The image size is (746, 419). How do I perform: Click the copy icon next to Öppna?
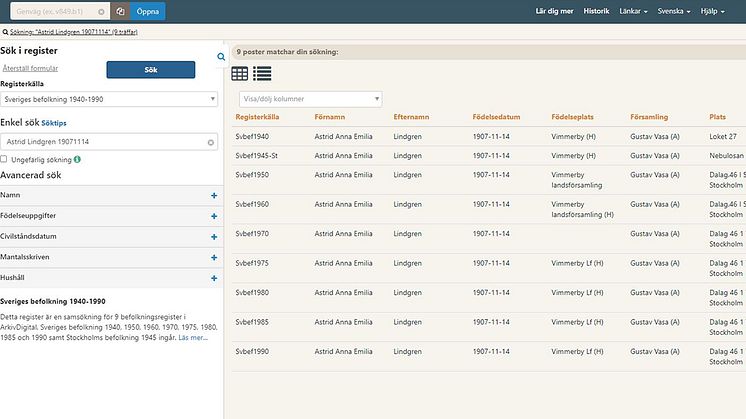tap(120, 11)
